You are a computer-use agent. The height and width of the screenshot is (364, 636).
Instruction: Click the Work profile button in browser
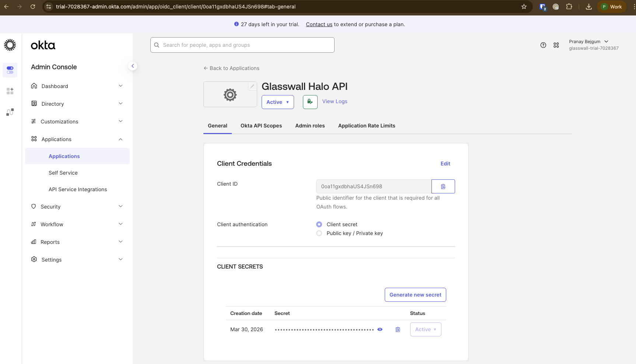click(612, 7)
